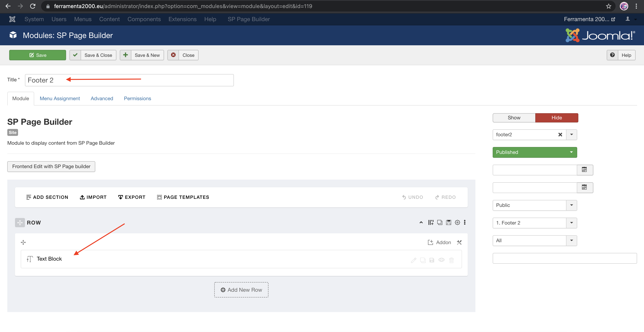Open the footer2 position dropdown arrow

tap(571, 135)
